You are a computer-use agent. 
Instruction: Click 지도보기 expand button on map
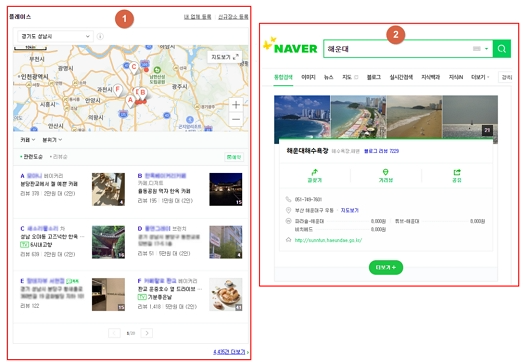click(225, 57)
